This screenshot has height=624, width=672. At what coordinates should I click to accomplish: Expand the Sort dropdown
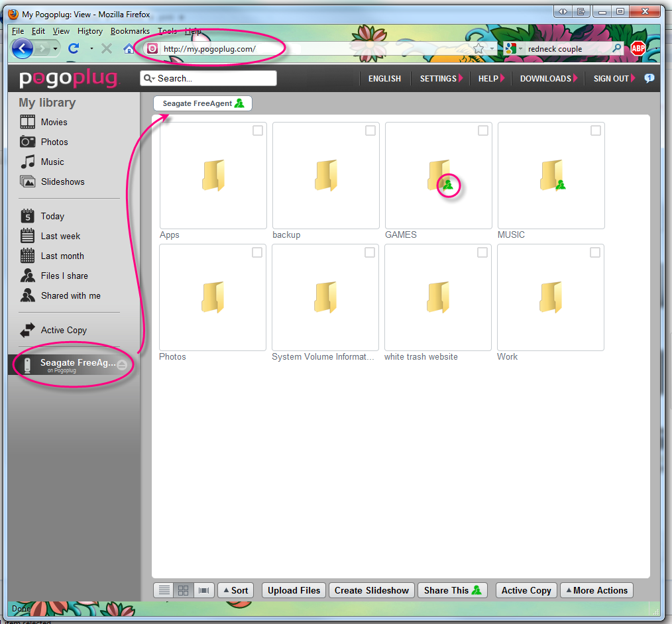[235, 590]
